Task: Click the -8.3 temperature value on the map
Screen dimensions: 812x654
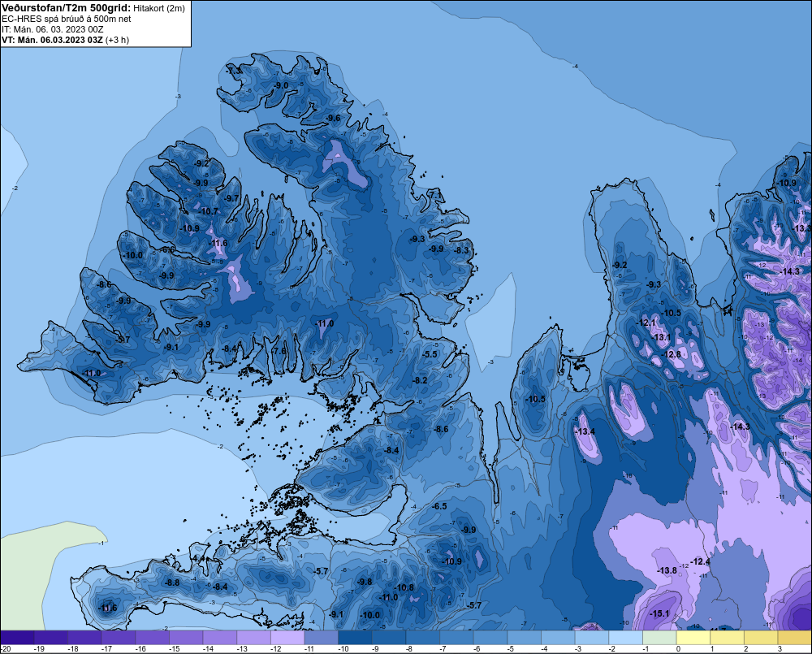Action: pos(461,250)
